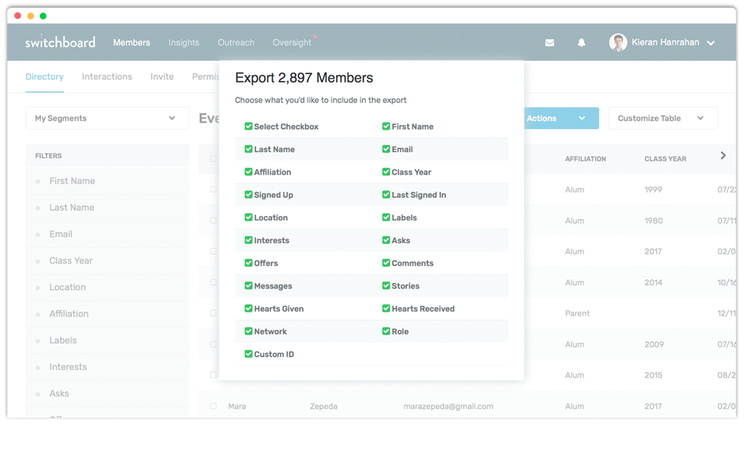Click the right arrow to show more columns
This screenshot has height=458, width=750.
[x=723, y=155]
